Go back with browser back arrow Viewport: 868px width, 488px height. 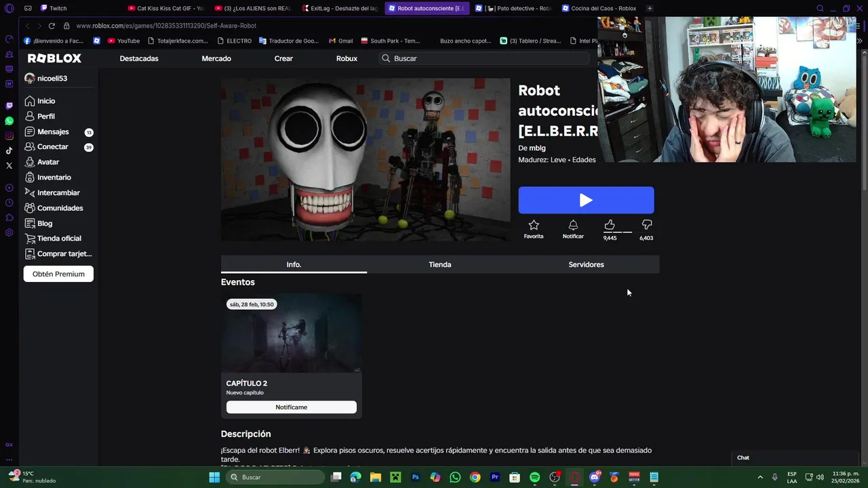(x=28, y=26)
